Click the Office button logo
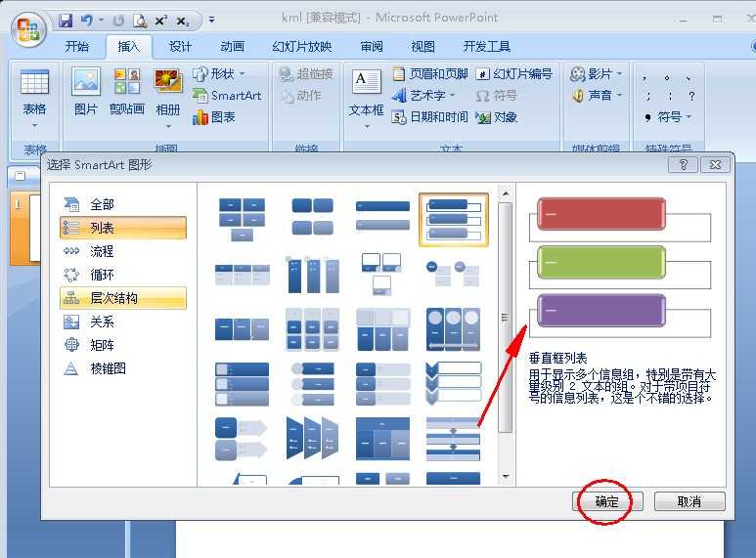 [x=28, y=30]
